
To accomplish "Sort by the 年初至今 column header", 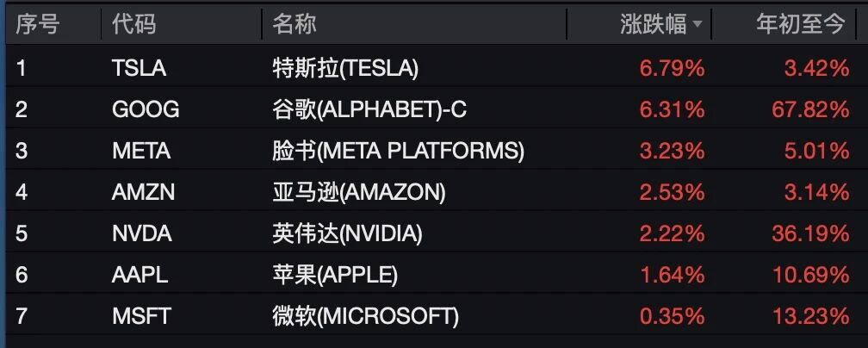I will [x=801, y=24].
